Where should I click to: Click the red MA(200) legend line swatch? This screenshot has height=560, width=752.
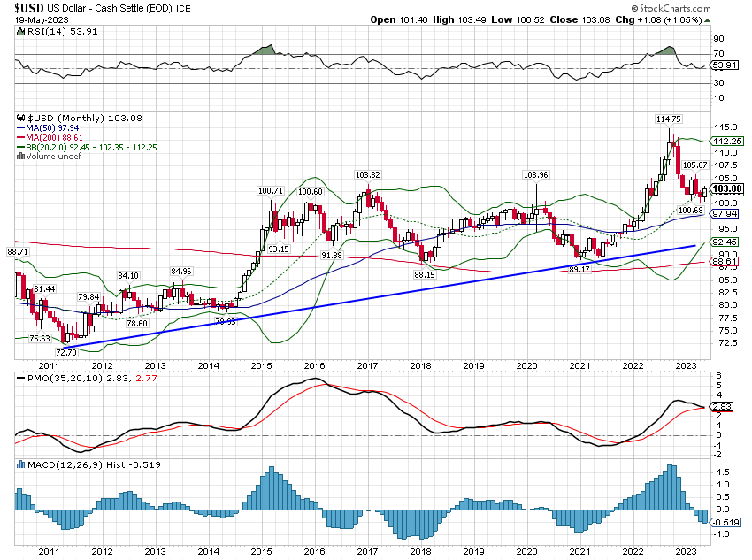[x=20, y=138]
